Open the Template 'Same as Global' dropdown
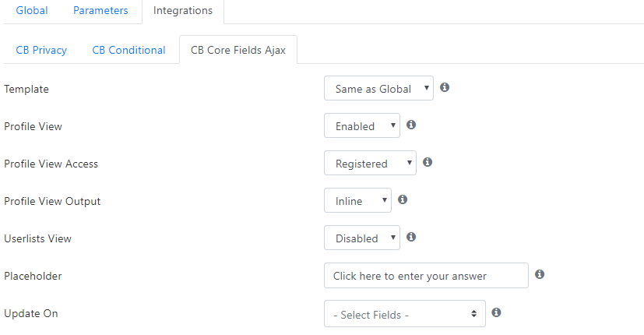 pos(378,88)
